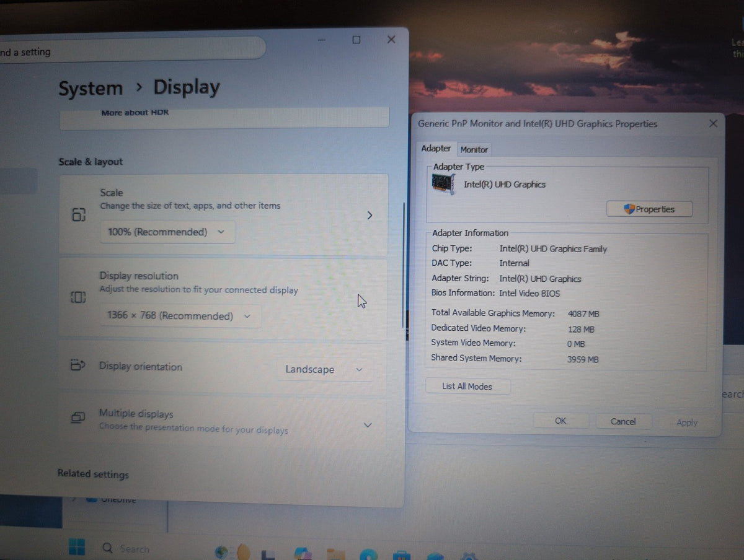
Task: Click the 'Intel Video BIOS' text
Action: tap(529, 293)
